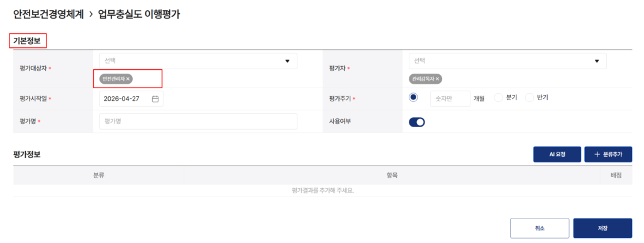Image resolution: width=644 pixels, height=243 pixels.
Task: Expand the 평가대상자 dropdown arrow
Action: [x=287, y=61]
